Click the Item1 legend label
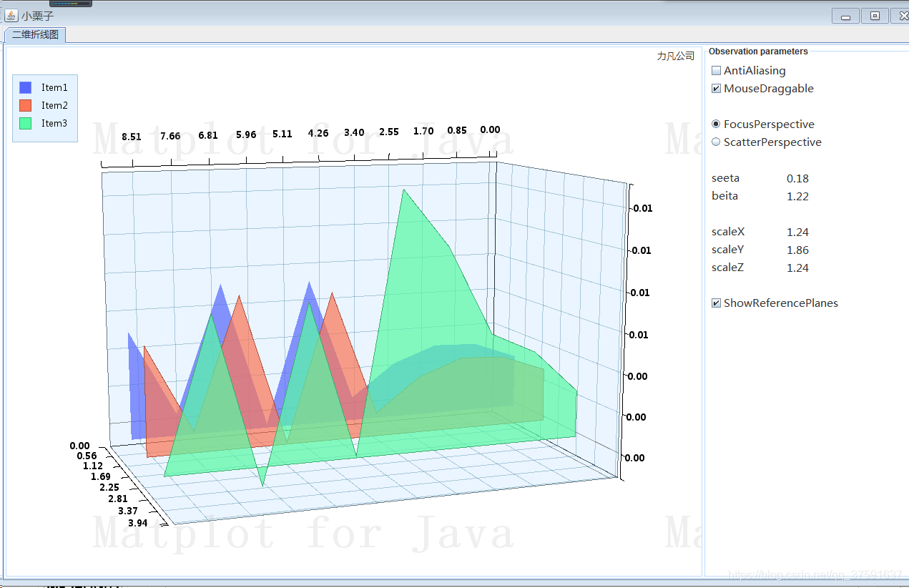 tap(54, 87)
